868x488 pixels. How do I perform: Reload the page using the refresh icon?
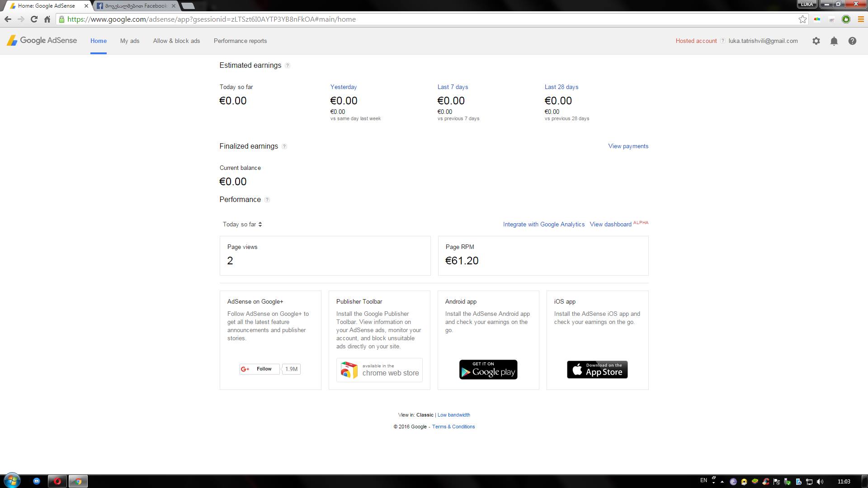point(34,19)
